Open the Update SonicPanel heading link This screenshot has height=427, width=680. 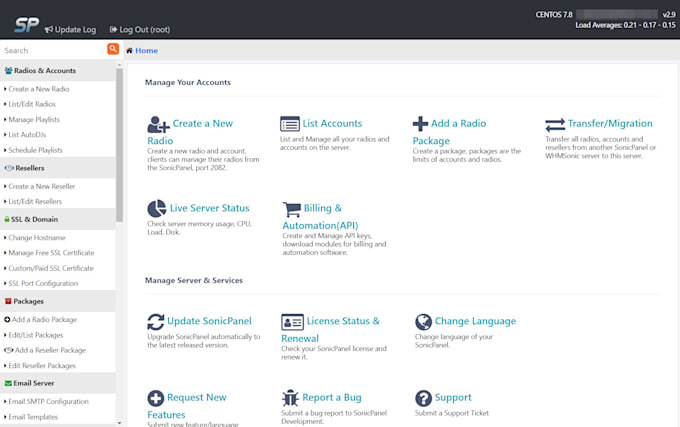(x=209, y=321)
